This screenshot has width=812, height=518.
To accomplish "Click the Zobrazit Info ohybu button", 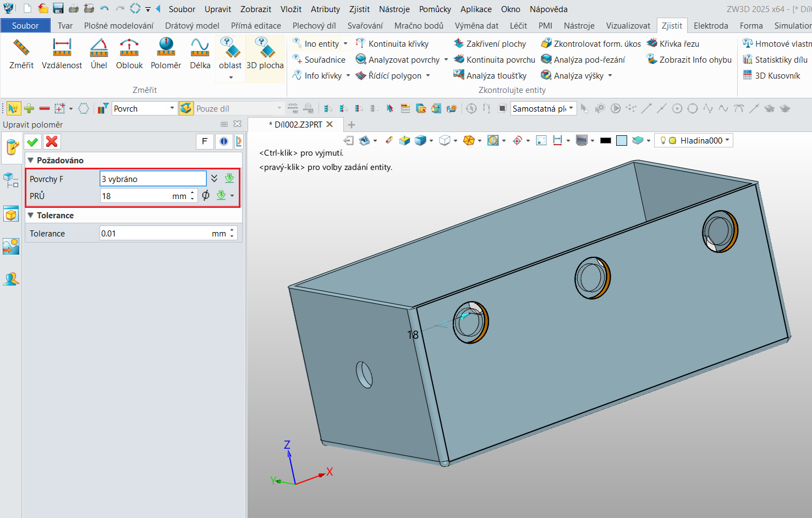I will [x=689, y=59].
